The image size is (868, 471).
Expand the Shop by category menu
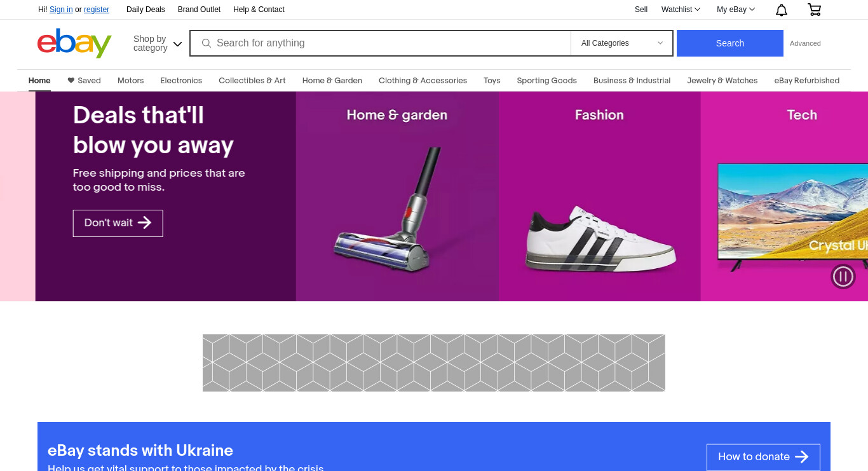pyautogui.click(x=158, y=43)
